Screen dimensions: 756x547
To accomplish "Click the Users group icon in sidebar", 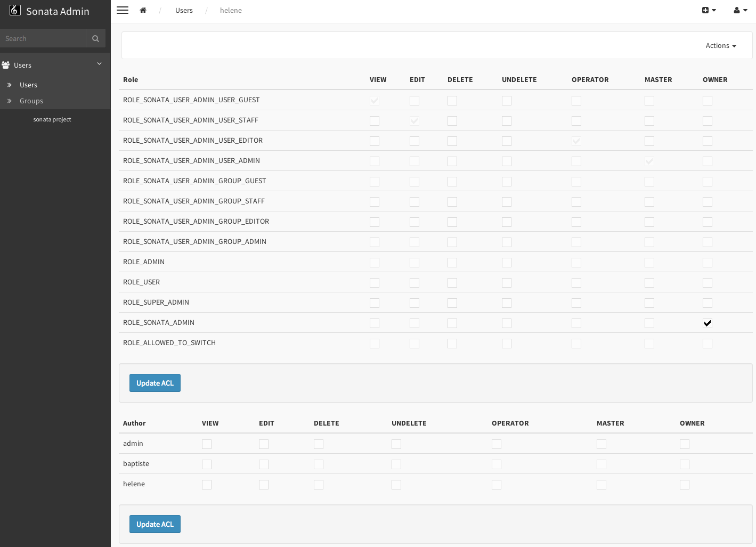I will coord(6,65).
